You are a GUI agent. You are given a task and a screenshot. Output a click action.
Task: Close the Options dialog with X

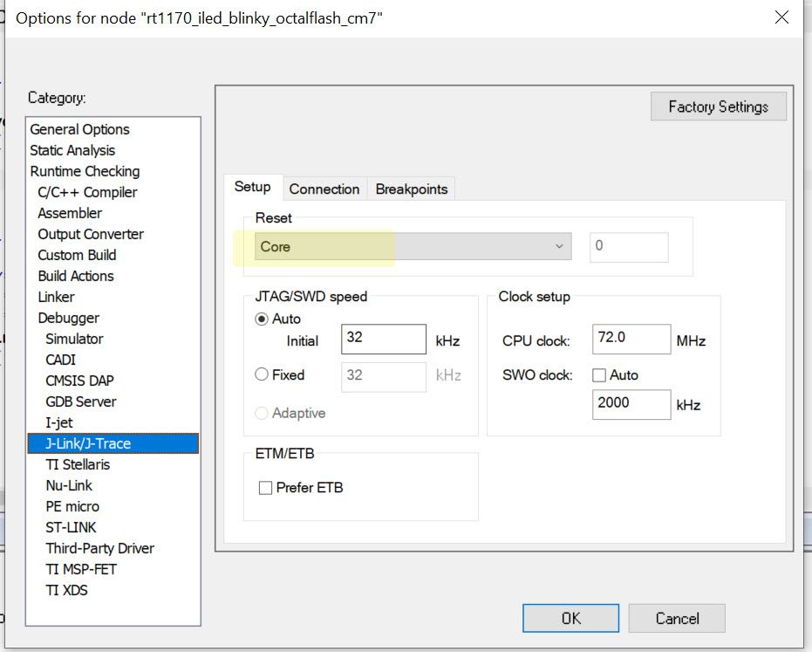point(781,17)
